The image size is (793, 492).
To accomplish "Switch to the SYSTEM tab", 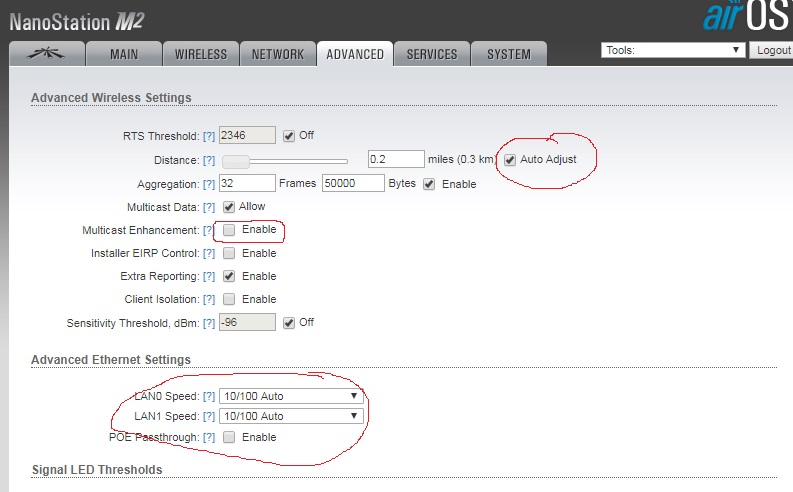I will 508,54.
